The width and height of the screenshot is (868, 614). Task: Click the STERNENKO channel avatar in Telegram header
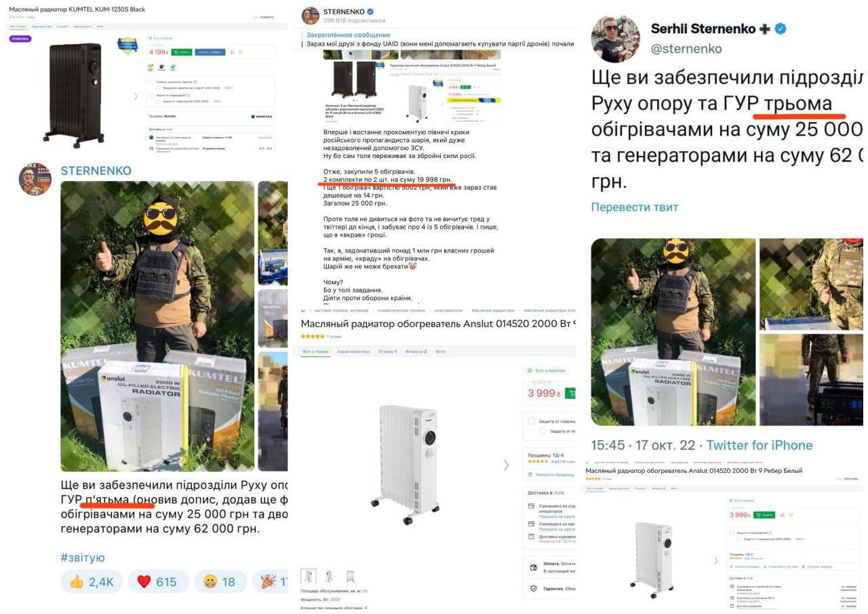coord(311,16)
